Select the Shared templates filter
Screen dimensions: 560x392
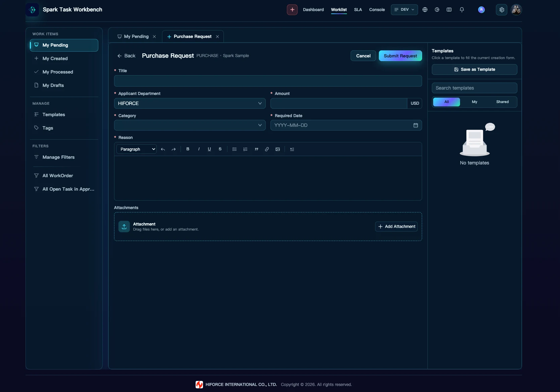click(x=502, y=102)
